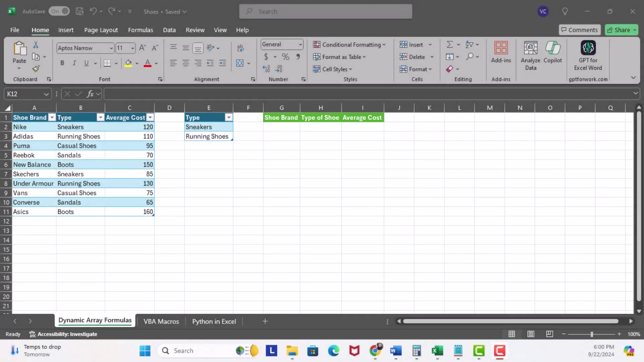The height and width of the screenshot is (362, 644).
Task: Click the Share button
Action: 622,30
